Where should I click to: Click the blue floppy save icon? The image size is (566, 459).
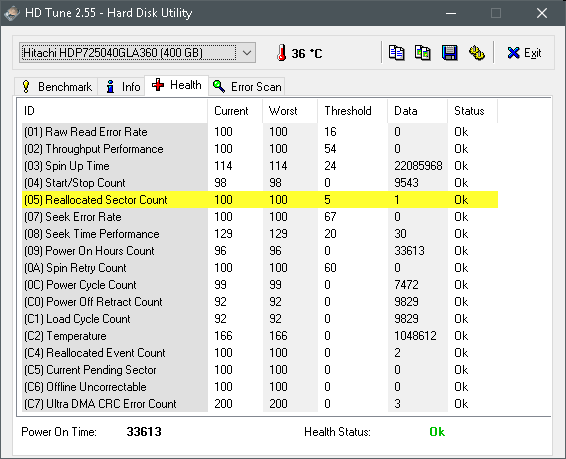[449, 53]
